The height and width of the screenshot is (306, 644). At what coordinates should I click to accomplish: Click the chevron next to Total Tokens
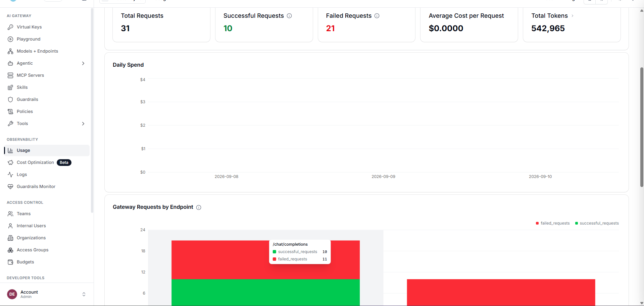[x=573, y=16]
